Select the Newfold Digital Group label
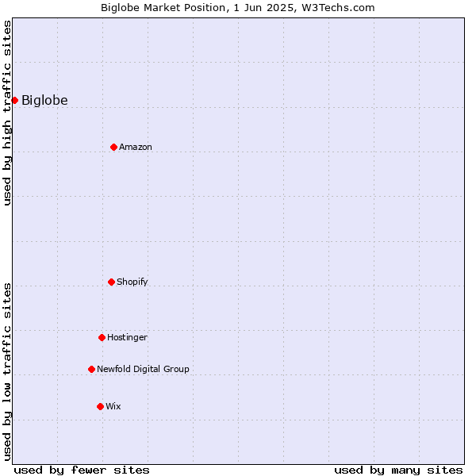The height and width of the screenshot is (476, 476). (x=143, y=369)
